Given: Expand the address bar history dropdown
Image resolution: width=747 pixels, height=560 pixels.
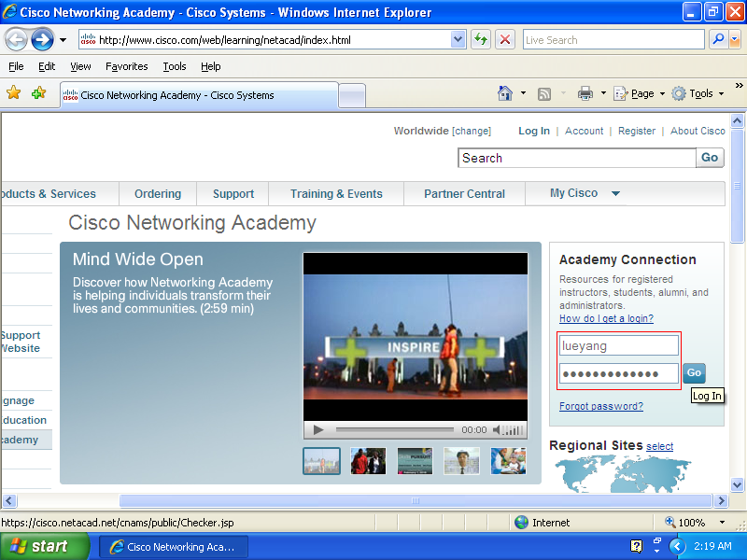Looking at the screenshot, I should [x=458, y=40].
